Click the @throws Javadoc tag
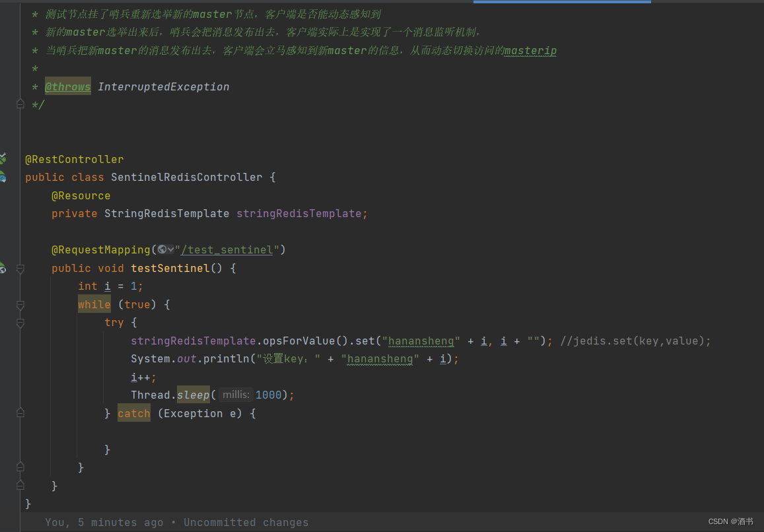This screenshot has height=532, width=764. [68, 86]
